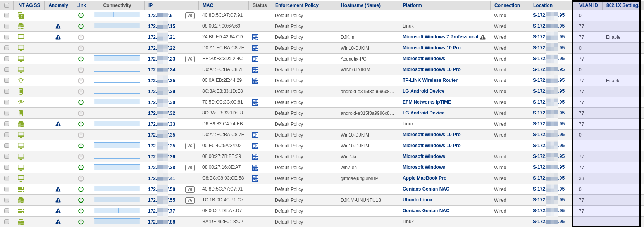Click the green link power icon for IP ending .6
The width and height of the screenshot is (644, 227).
click(x=81, y=15)
